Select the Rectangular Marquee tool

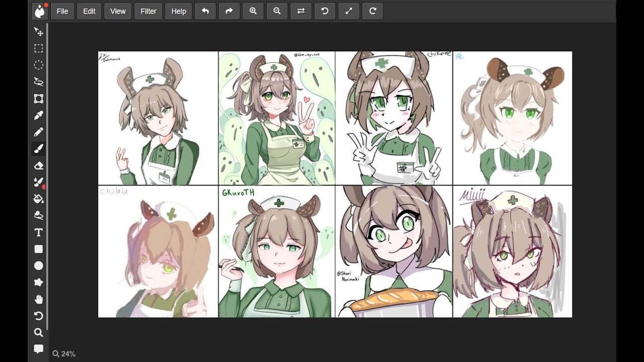38,48
